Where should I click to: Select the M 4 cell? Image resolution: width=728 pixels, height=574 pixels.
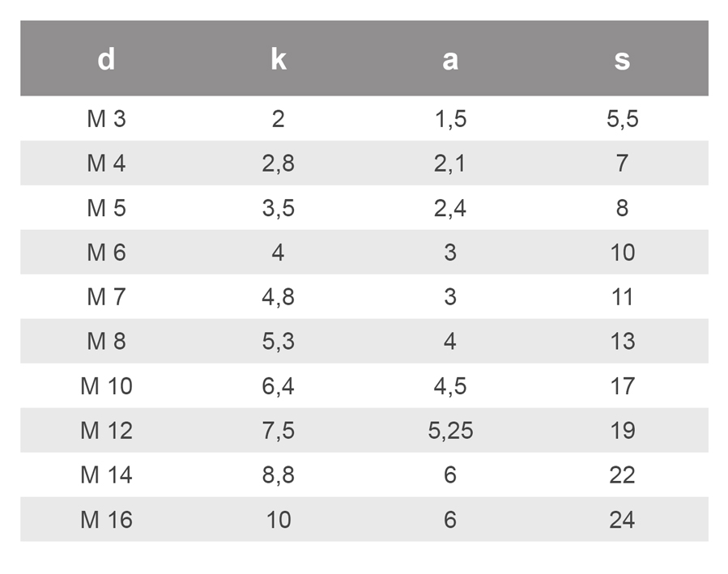point(106,164)
